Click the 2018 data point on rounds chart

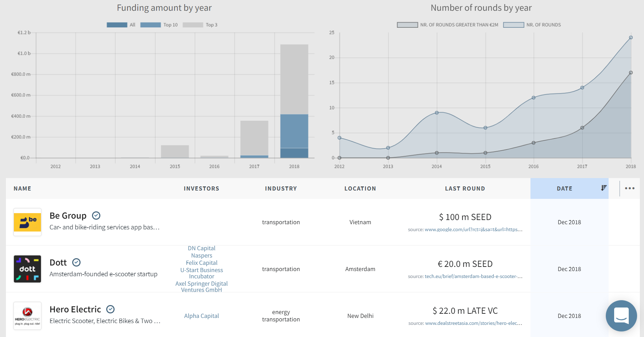click(x=631, y=37)
